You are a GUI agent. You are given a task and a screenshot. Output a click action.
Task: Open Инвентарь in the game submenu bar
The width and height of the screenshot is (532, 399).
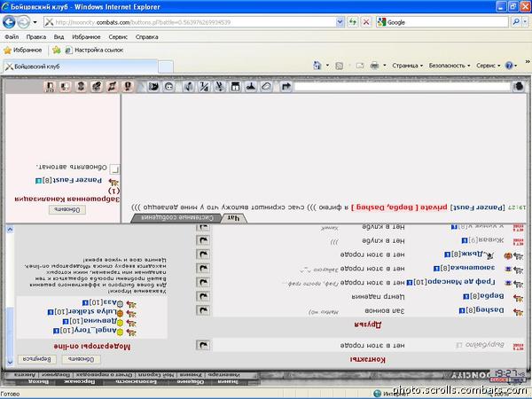(223, 375)
